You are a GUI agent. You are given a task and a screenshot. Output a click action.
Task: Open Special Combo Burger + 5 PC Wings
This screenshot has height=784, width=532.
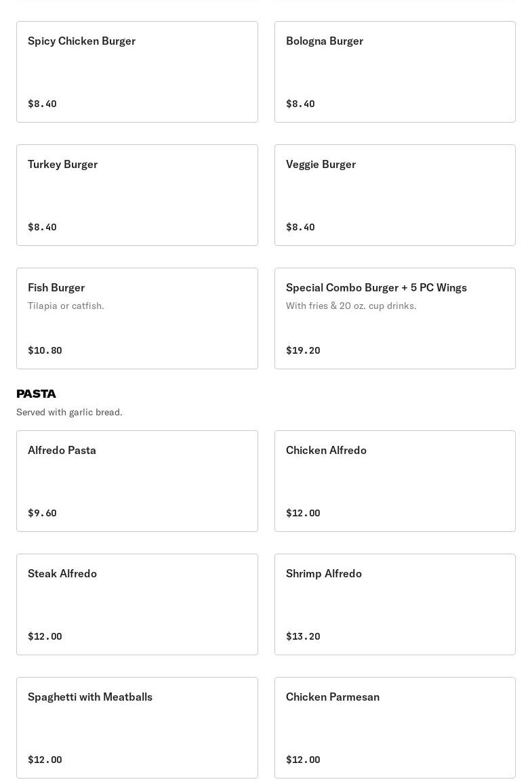[394, 318]
